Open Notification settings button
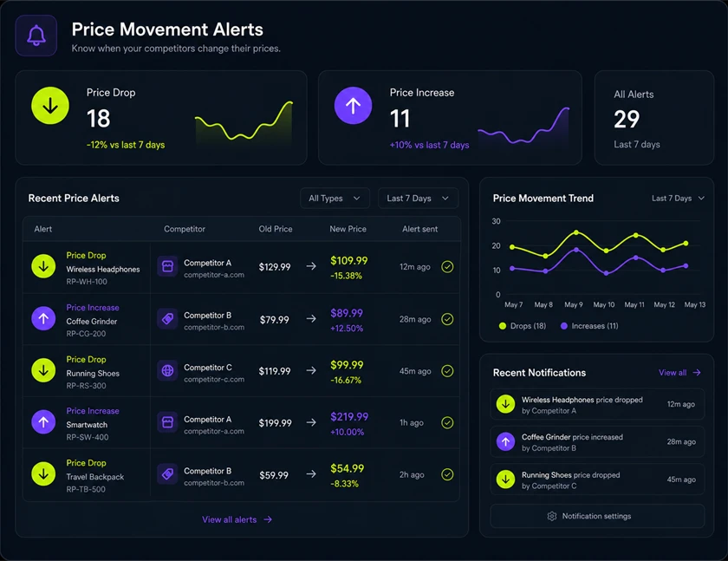Viewport: 728px width, 561px height. coord(597,516)
